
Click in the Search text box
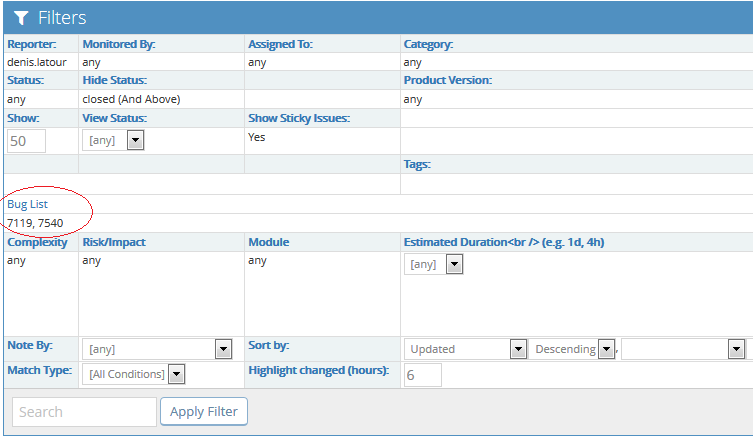pos(84,412)
